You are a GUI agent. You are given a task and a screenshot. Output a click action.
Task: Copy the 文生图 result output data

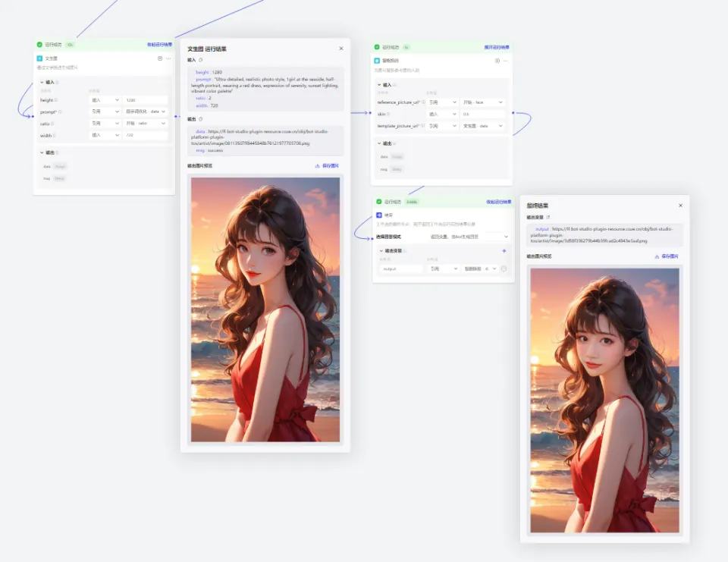(200, 119)
